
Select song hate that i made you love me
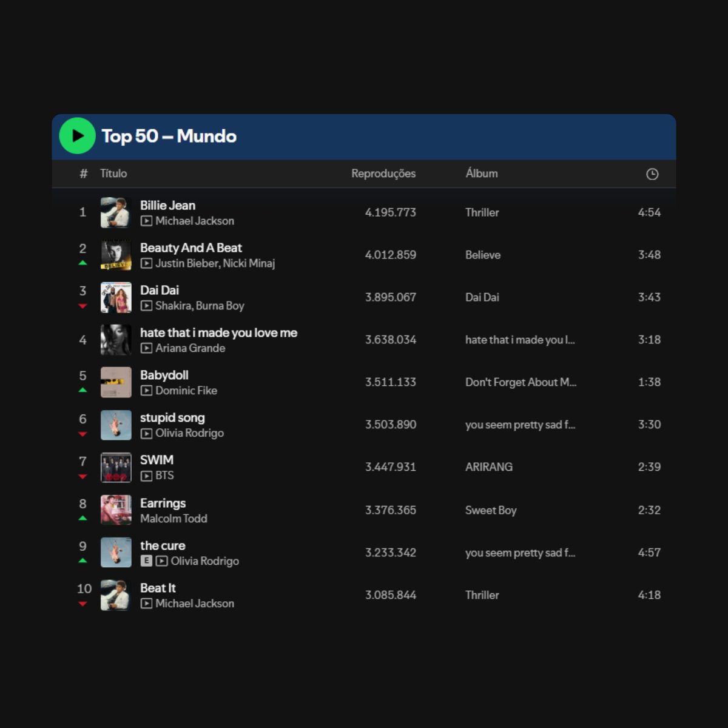pyautogui.click(x=218, y=332)
